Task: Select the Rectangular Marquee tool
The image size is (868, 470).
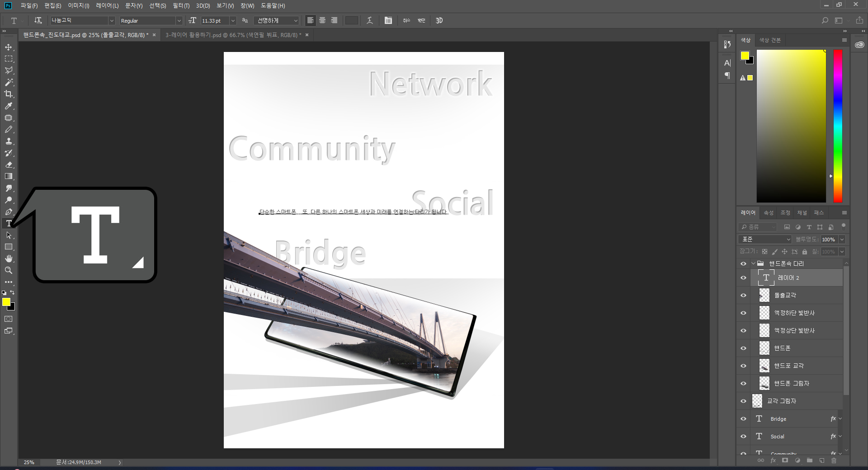Action: [x=9, y=59]
